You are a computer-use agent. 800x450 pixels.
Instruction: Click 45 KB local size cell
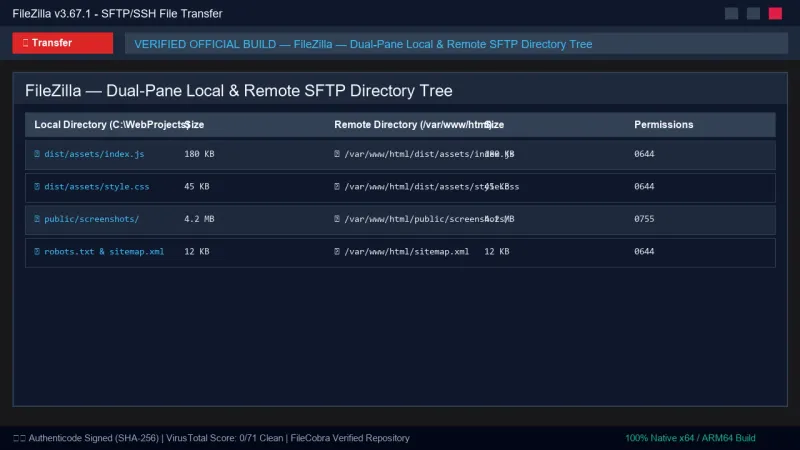[x=196, y=186]
